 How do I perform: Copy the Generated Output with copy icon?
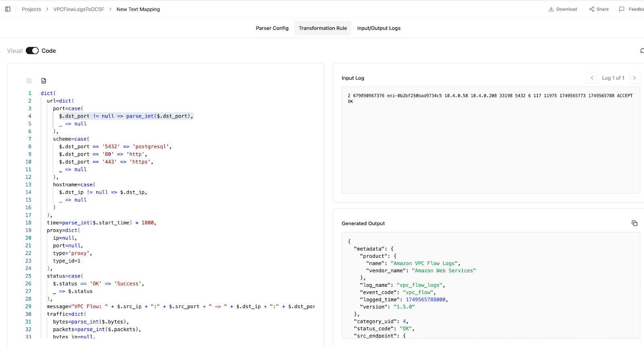634,223
